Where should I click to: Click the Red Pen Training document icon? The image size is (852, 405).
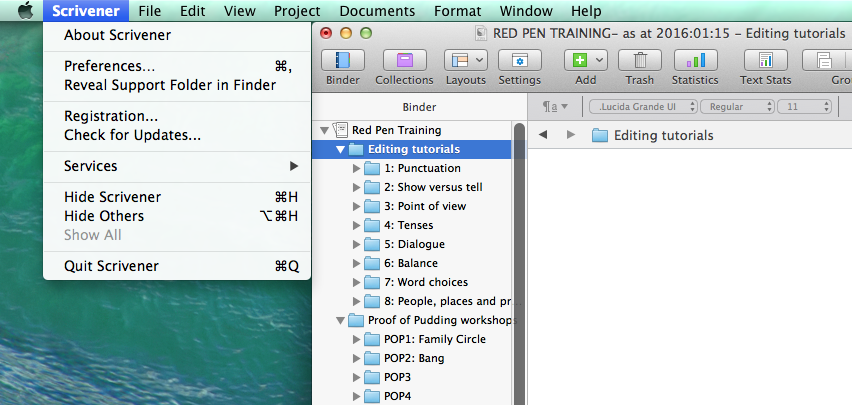pyautogui.click(x=340, y=130)
